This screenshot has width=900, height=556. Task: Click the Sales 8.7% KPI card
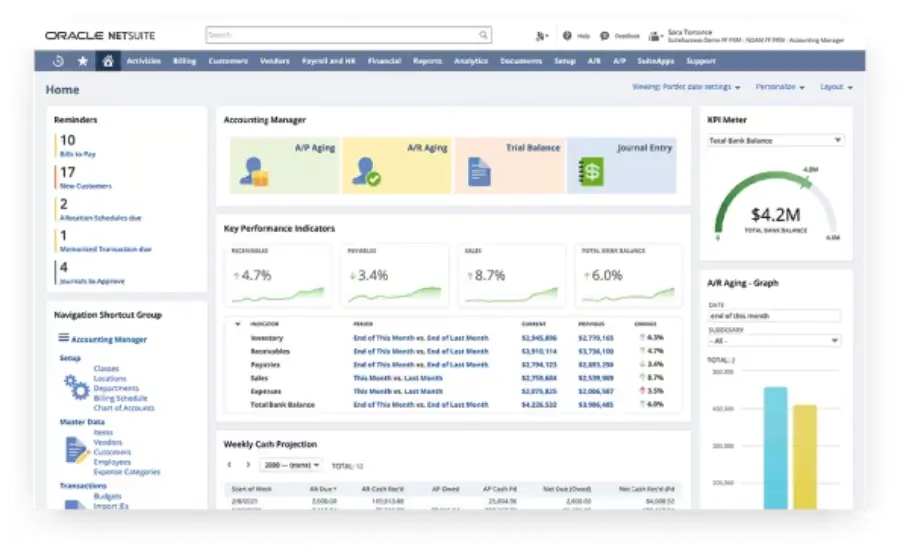click(512, 275)
